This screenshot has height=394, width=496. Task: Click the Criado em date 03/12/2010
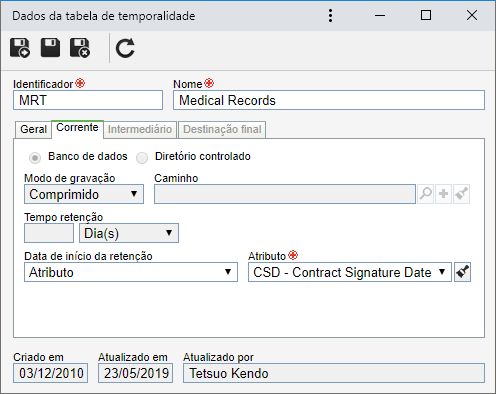[x=51, y=373]
